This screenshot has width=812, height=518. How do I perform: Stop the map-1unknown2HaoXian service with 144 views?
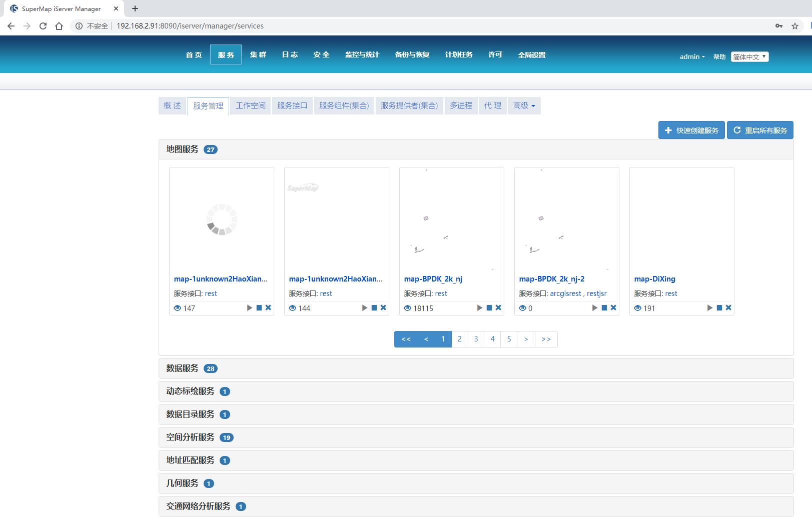pos(374,308)
